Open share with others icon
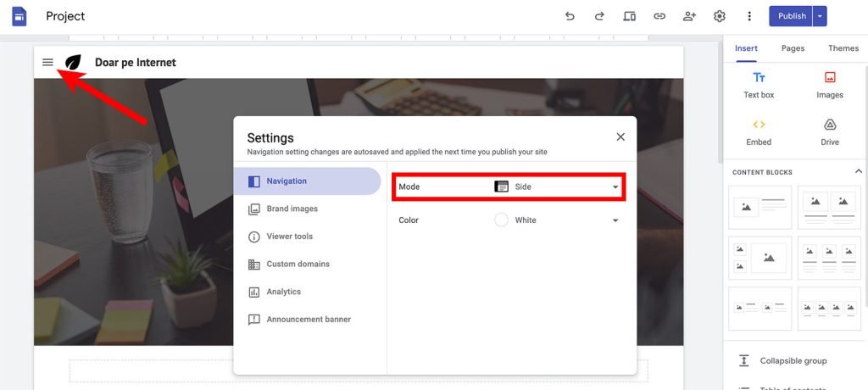This screenshot has height=390, width=868. click(x=689, y=16)
